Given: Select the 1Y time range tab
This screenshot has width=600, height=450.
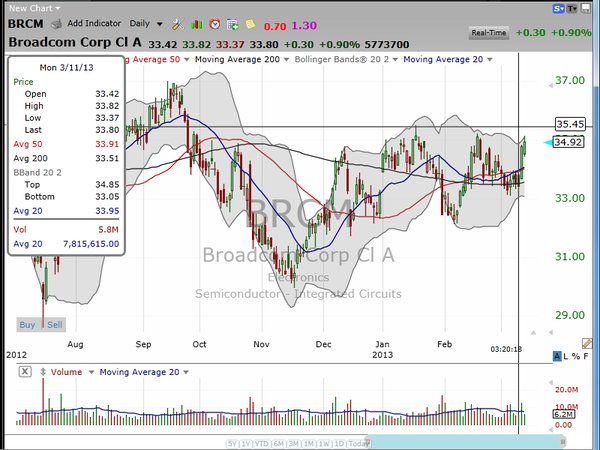Looking at the screenshot, I should [246, 444].
